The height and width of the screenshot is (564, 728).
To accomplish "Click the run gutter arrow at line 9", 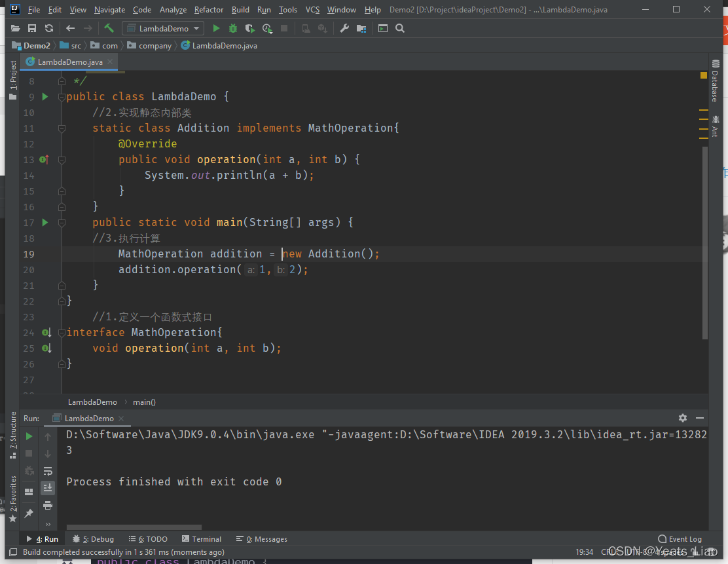I will point(45,97).
